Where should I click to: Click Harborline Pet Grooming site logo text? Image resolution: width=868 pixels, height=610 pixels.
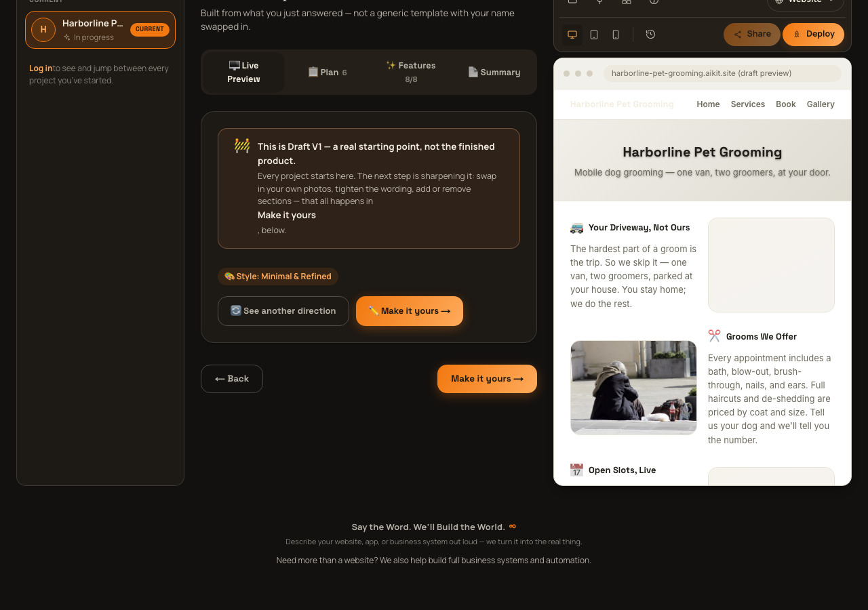[x=622, y=104]
